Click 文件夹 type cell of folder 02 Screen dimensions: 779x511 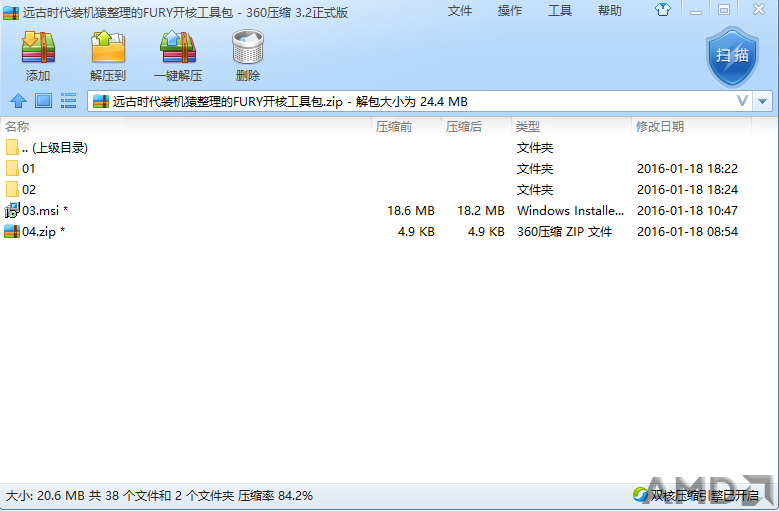click(x=535, y=189)
